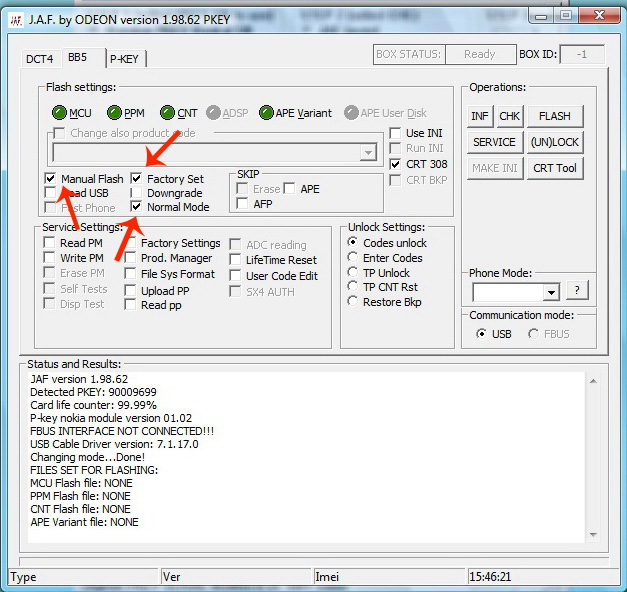This screenshot has height=592, width=627.
Task: Click the INF operation button
Action: 480,116
